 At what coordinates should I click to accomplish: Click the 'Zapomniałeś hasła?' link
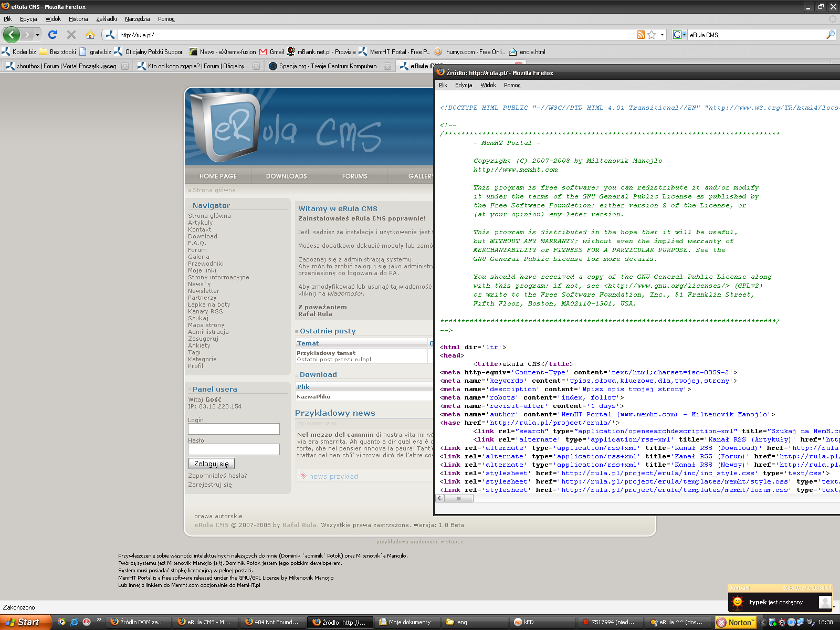217,476
